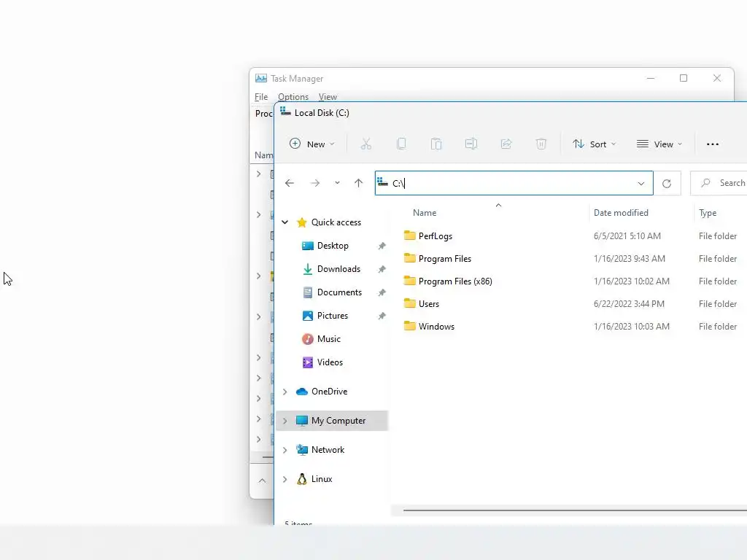Screen dimensions: 747x560
Task: Click into the C:\ address field
Action: pyautogui.click(x=514, y=183)
